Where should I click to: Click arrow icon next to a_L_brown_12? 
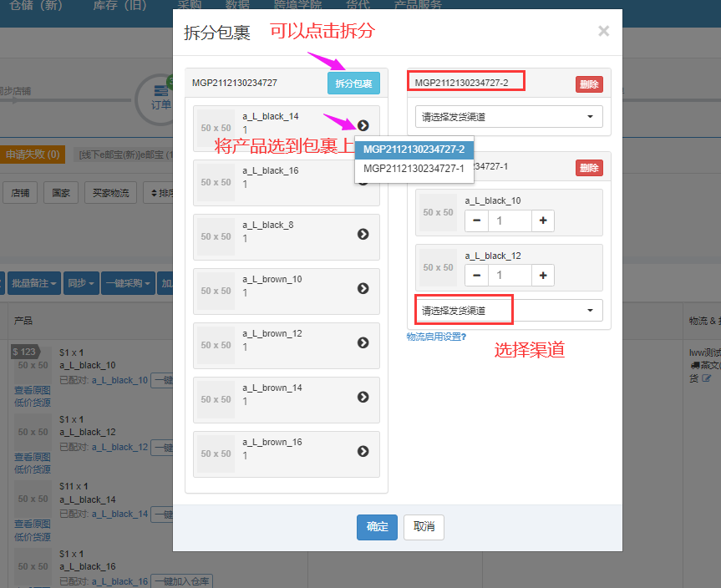363,342
